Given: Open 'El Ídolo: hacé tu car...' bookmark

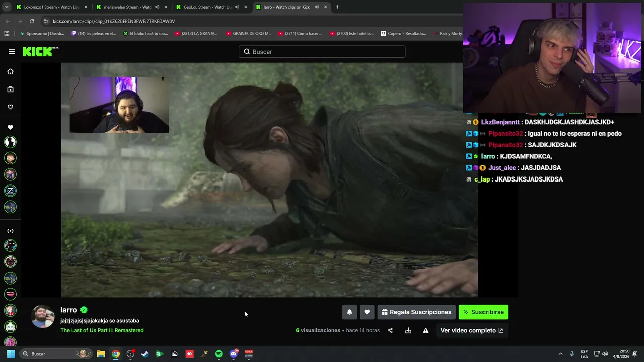Looking at the screenshot, I should (x=146, y=34).
